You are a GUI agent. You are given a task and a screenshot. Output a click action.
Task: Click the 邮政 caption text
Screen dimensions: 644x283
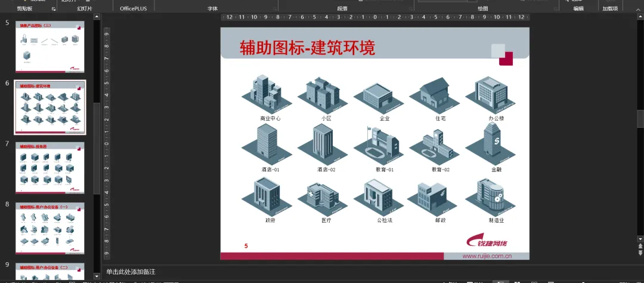point(440,220)
